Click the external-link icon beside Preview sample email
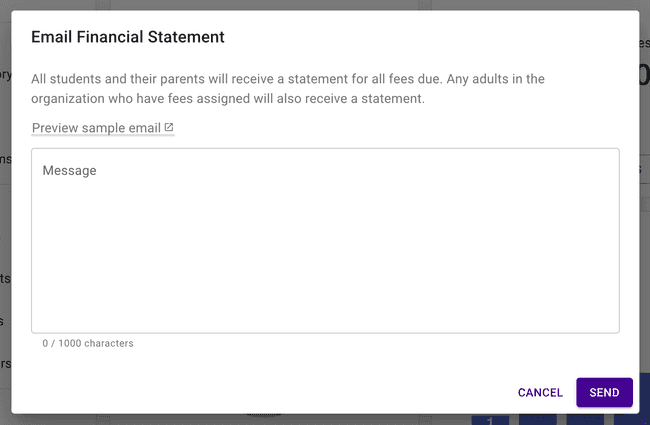This screenshot has height=425, width=650. pos(169,128)
